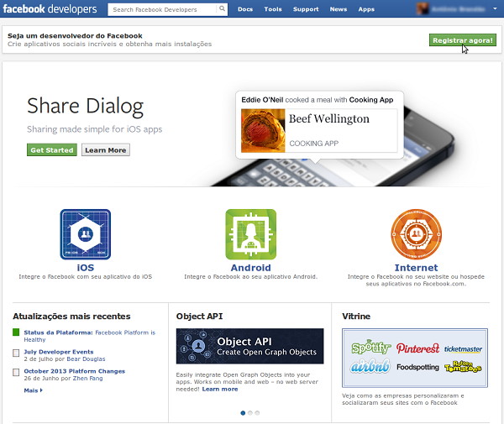
Task: Open the July Developer Events post icon
Action: pyautogui.click(x=17, y=352)
